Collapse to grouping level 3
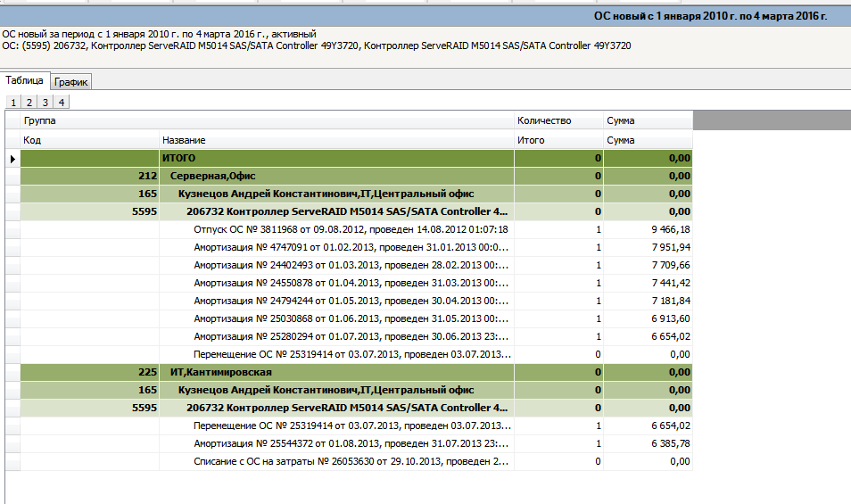Viewport: 851px width, 504px height. tap(45, 103)
